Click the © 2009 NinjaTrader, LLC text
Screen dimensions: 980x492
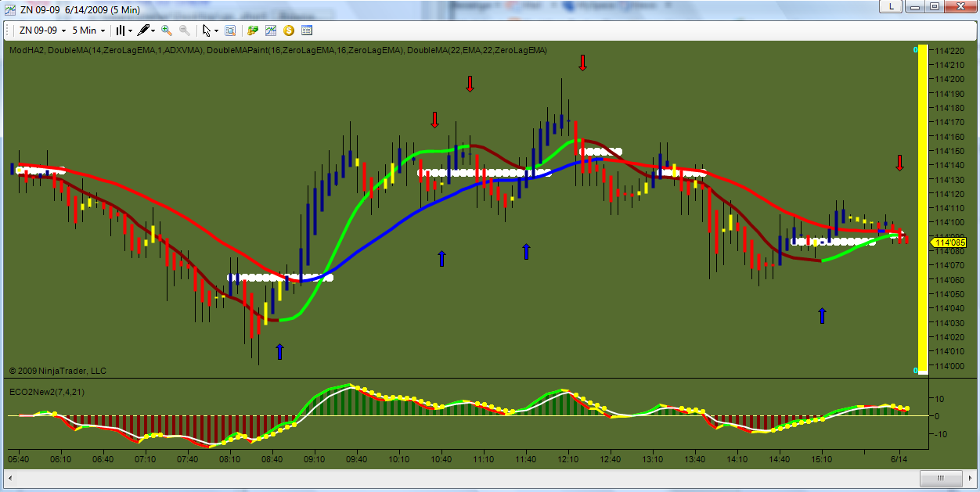[x=58, y=371]
